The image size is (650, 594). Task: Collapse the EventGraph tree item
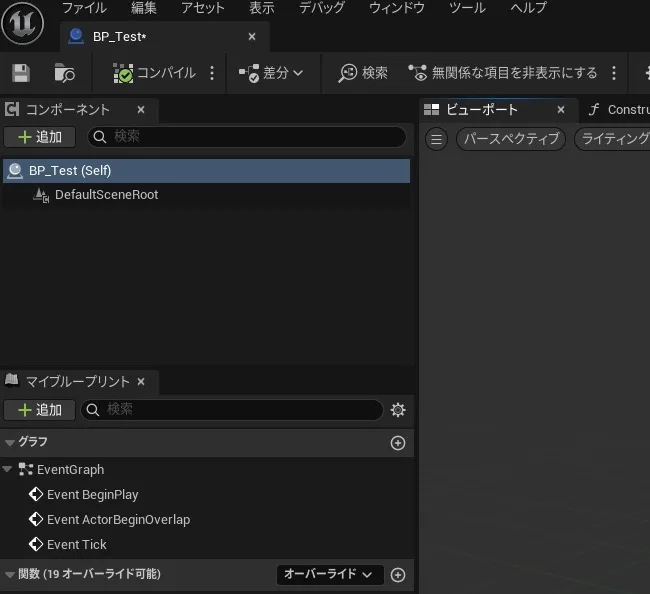pos(8,469)
